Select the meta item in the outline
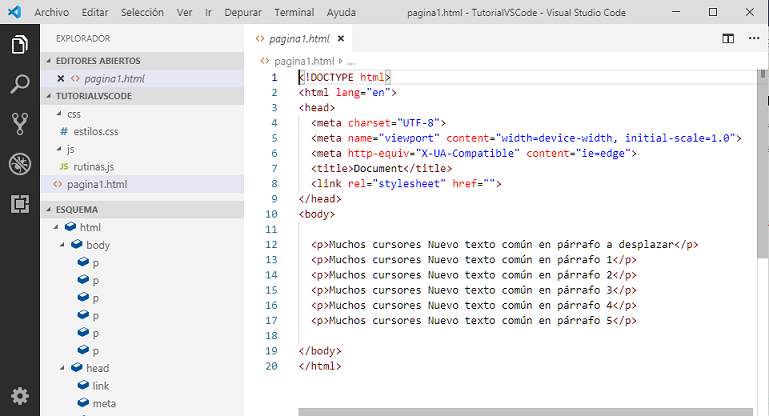769x416 pixels. pyautogui.click(x=104, y=403)
